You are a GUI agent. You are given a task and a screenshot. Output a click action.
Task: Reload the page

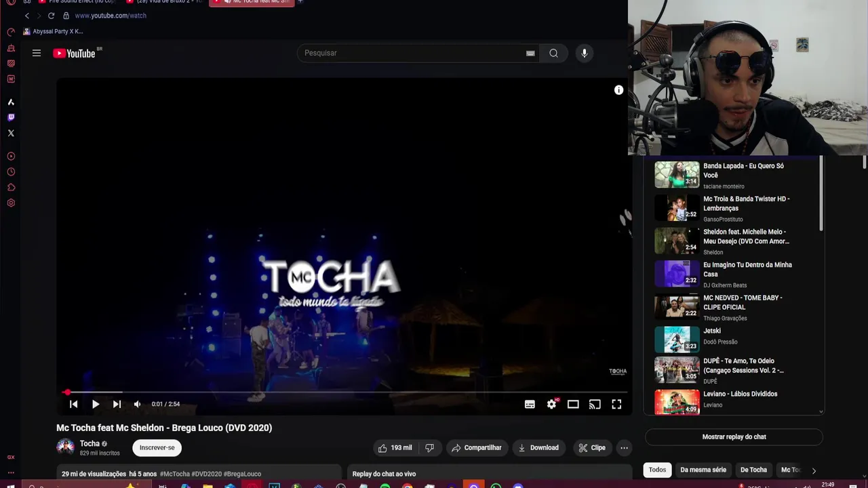[51, 16]
